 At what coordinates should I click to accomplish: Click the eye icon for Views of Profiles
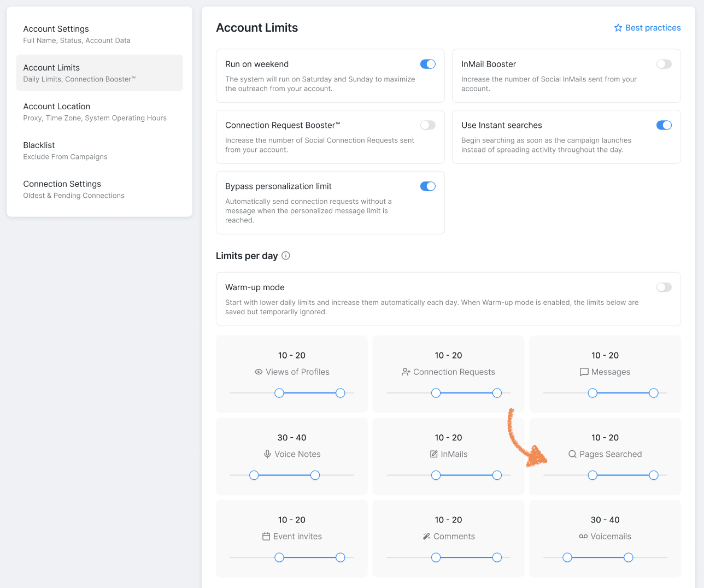point(259,372)
